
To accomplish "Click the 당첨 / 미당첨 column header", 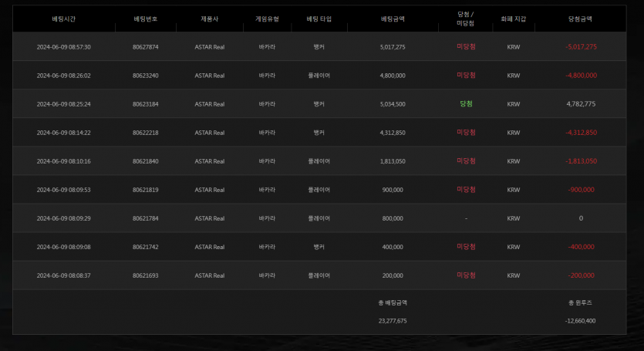I will tap(465, 19).
